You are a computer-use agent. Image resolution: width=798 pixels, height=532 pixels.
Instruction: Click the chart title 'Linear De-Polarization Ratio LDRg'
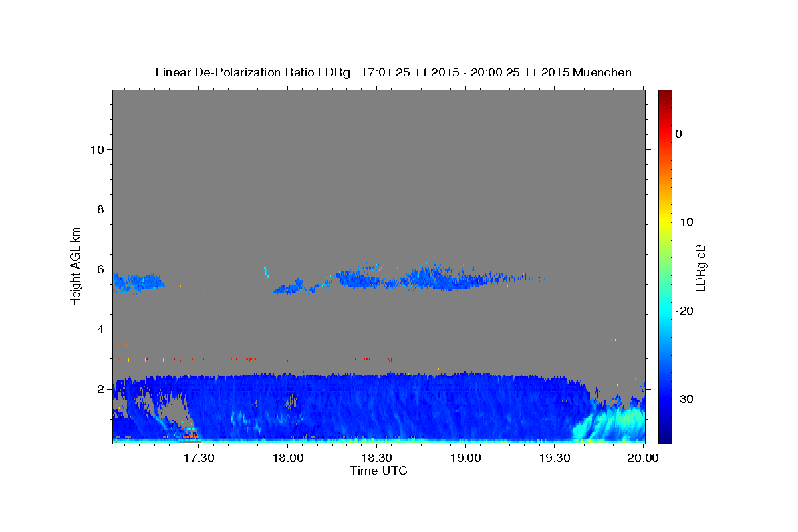pos(252,72)
